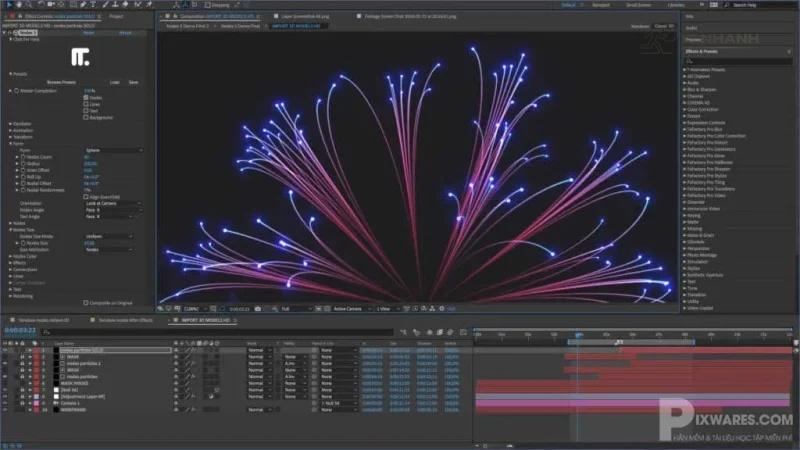Click the Nodes plugin logo
Screen dimensions: 800x450
click(80, 57)
